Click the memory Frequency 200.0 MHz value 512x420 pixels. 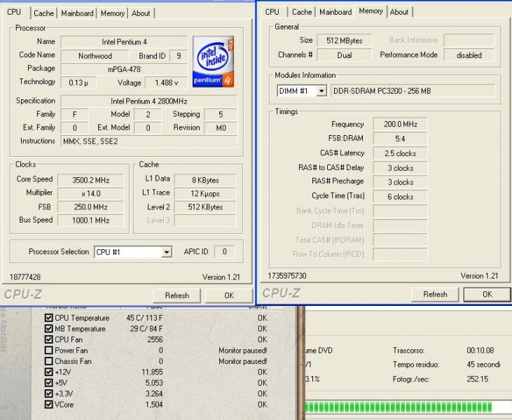pyautogui.click(x=400, y=125)
